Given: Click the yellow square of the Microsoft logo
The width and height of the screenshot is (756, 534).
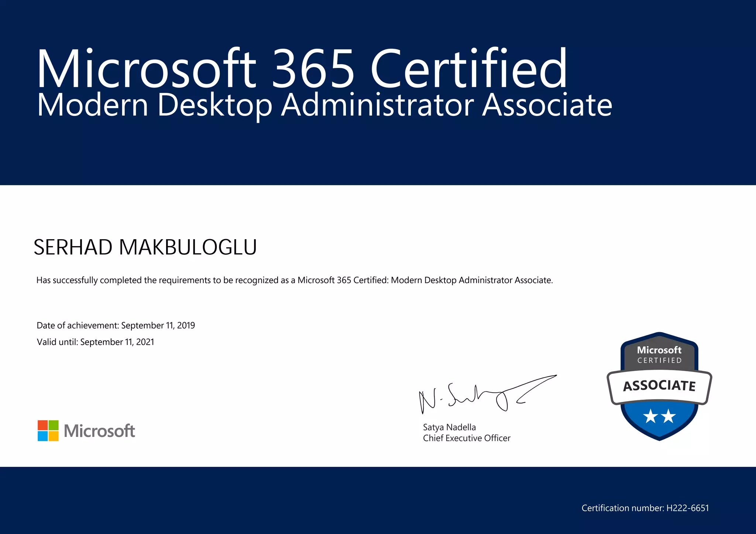Looking at the screenshot, I should [54, 436].
